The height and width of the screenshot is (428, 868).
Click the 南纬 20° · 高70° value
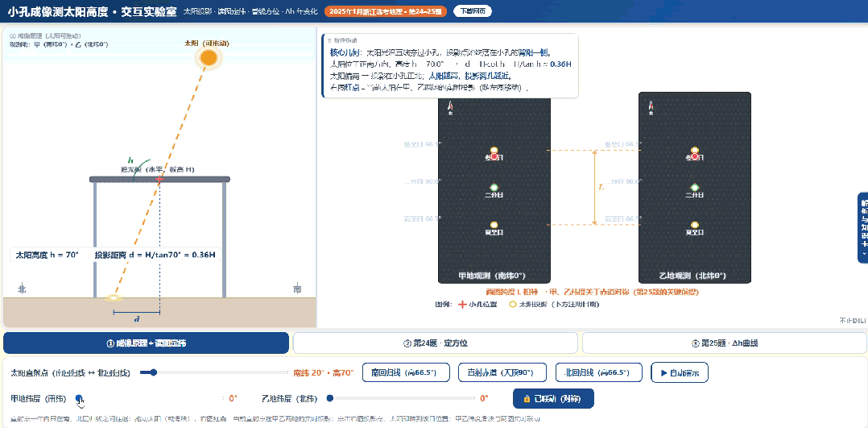[x=324, y=372]
